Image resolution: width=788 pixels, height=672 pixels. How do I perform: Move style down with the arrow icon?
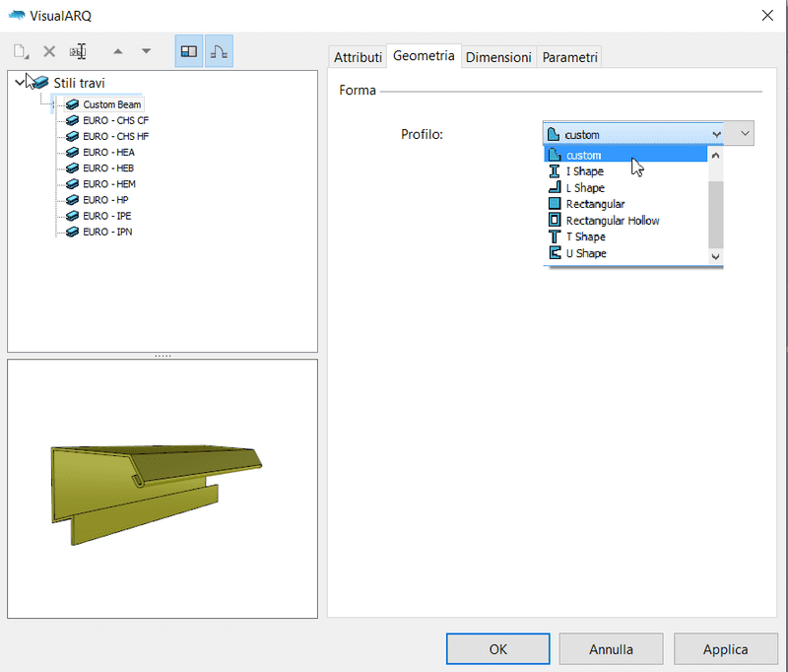click(146, 51)
